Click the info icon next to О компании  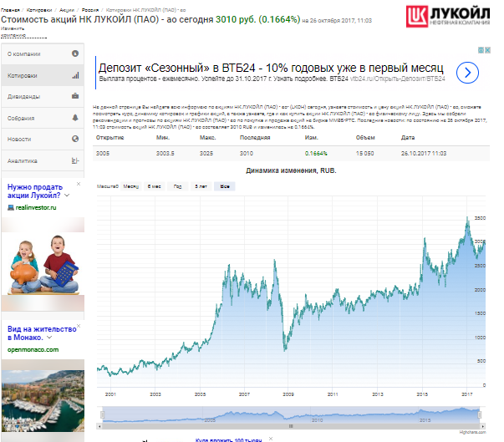click(x=75, y=53)
